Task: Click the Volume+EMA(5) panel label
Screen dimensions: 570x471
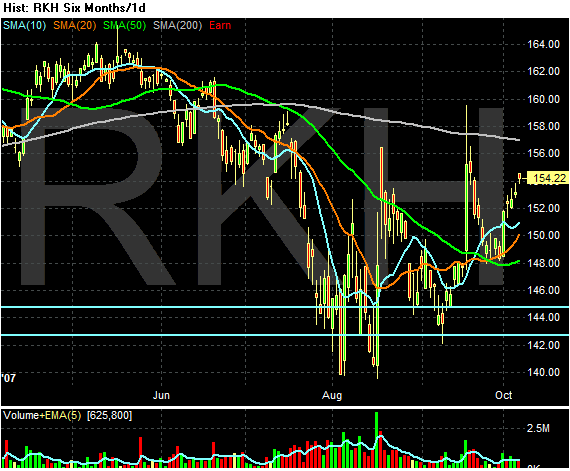Action: 42,415
